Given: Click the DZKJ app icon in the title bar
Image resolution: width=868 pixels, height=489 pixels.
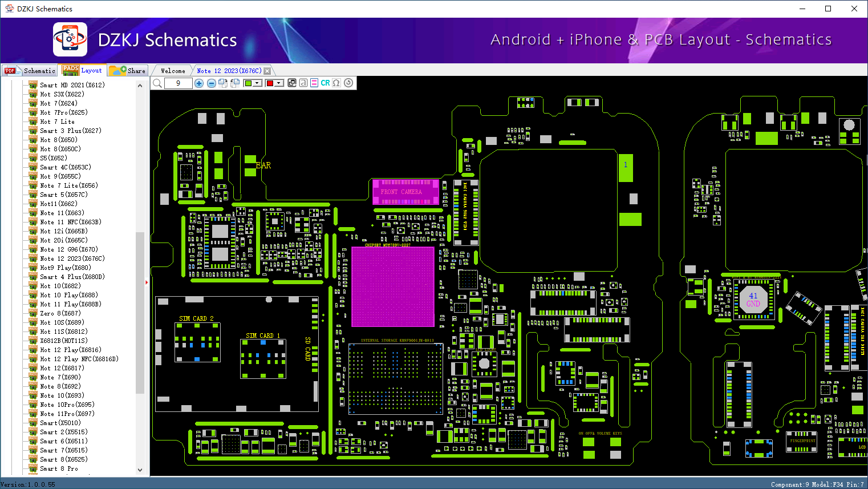Looking at the screenshot, I should click(9, 9).
